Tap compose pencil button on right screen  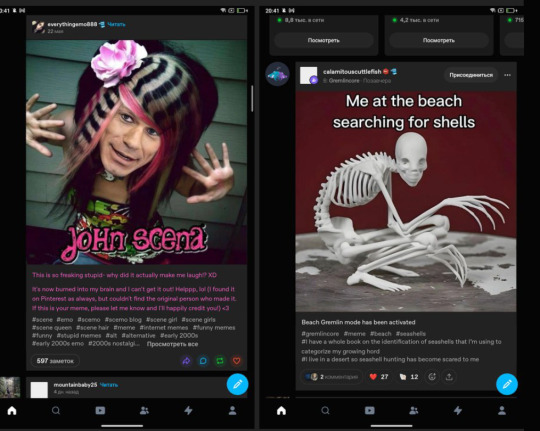point(507,384)
